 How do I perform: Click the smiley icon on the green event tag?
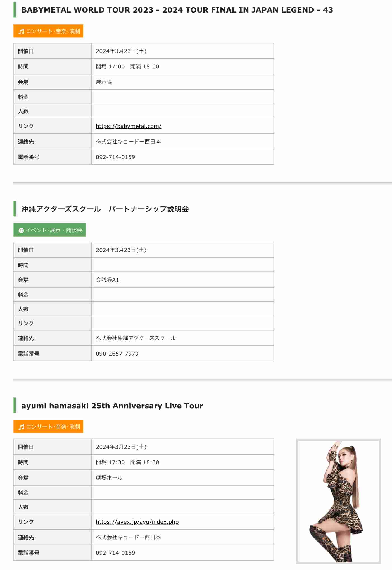click(21, 230)
